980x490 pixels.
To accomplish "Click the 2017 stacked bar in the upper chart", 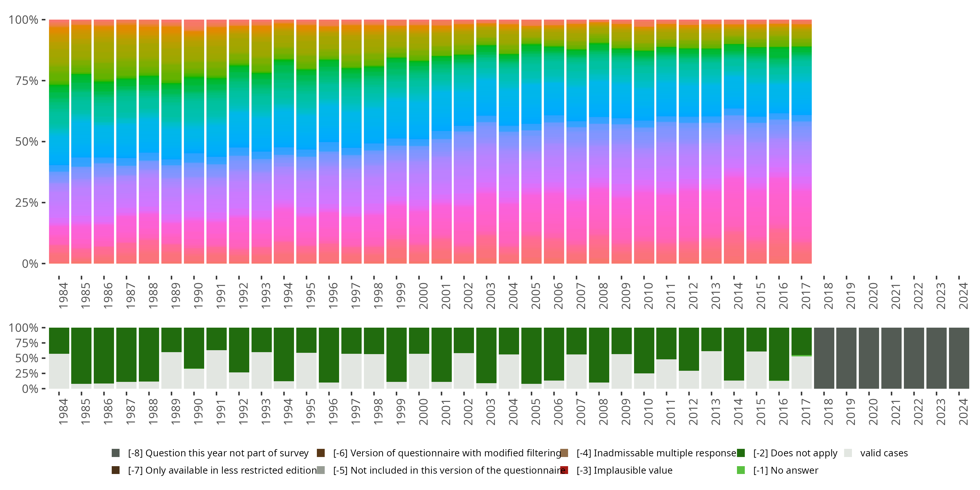I will coord(802,141).
